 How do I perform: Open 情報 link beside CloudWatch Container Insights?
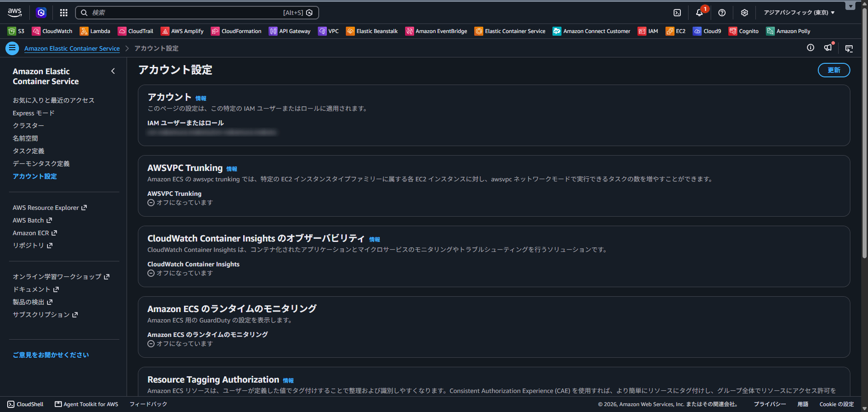click(374, 240)
